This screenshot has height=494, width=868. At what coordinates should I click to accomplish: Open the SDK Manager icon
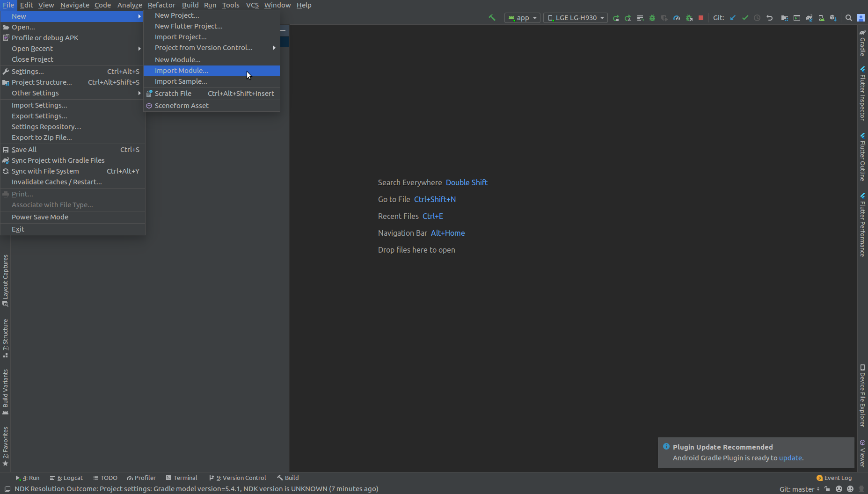coord(833,18)
